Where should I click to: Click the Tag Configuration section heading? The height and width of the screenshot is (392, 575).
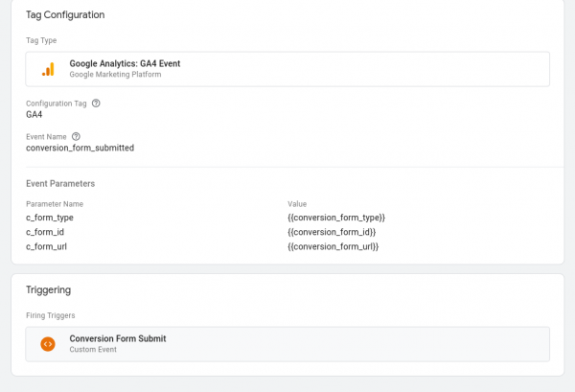pos(65,15)
